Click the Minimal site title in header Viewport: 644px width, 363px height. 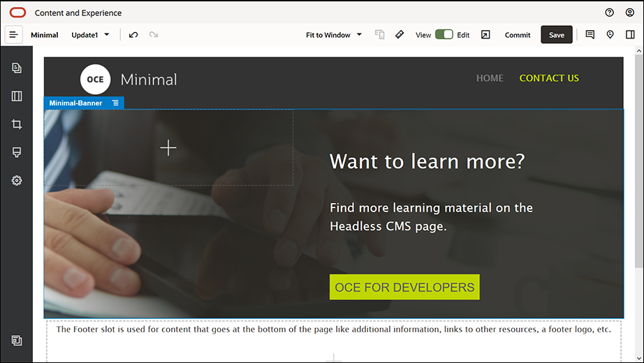click(x=149, y=80)
